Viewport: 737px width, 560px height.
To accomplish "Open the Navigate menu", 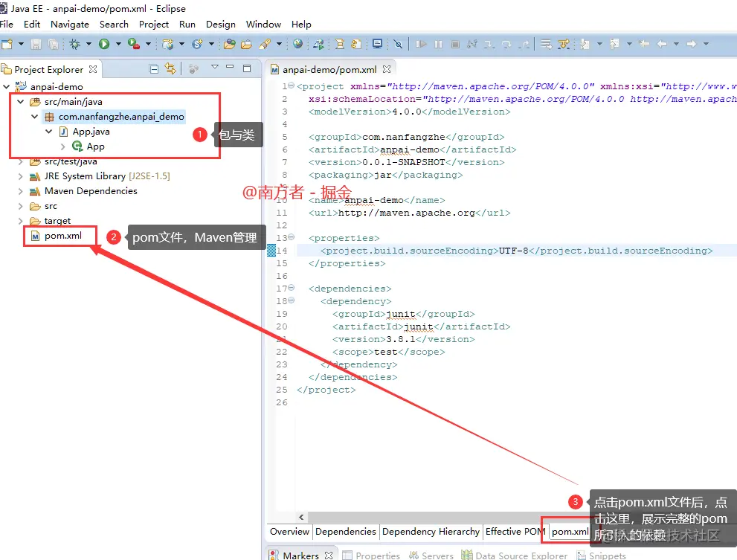I will coord(70,25).
